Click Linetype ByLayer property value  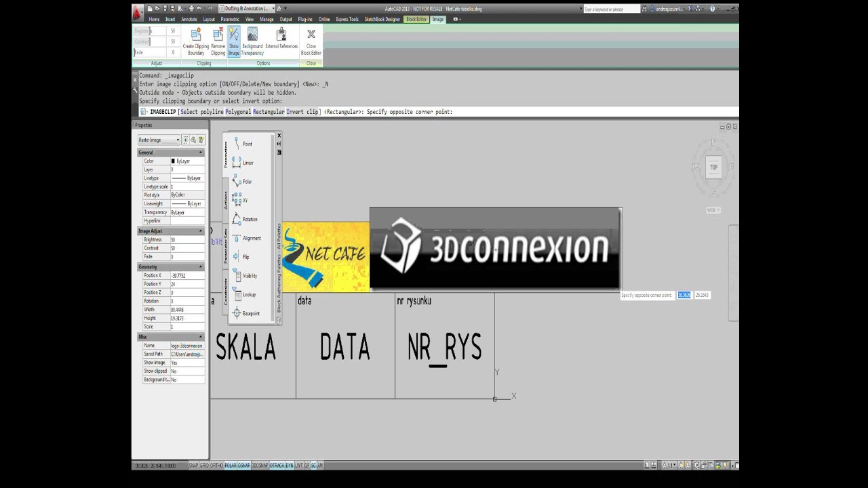(x=187, y=178)
